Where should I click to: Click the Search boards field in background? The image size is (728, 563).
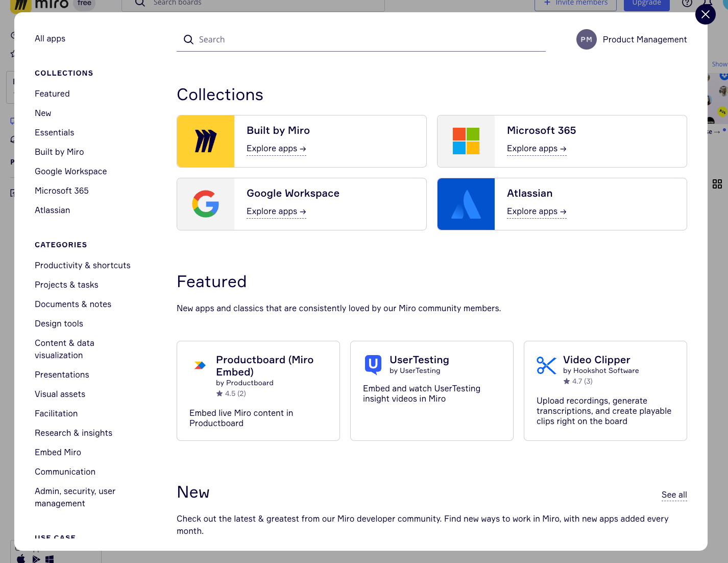pyautogui.click(x=253, y=4)
